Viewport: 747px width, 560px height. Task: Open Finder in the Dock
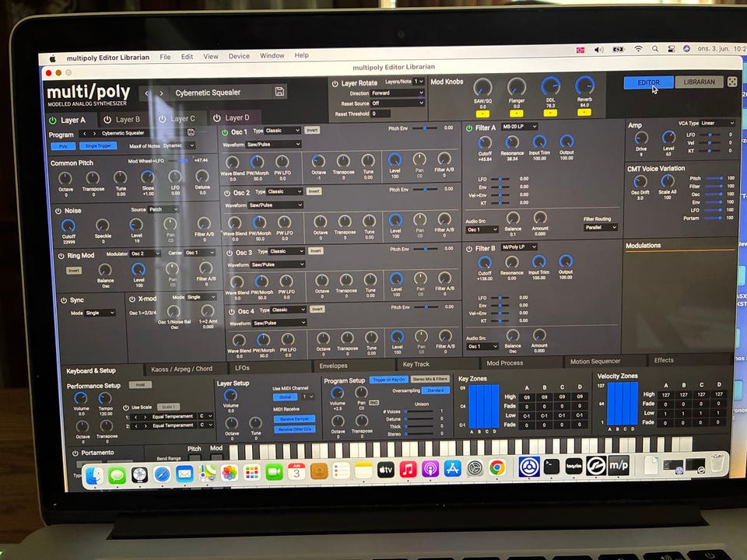(94, 474)
